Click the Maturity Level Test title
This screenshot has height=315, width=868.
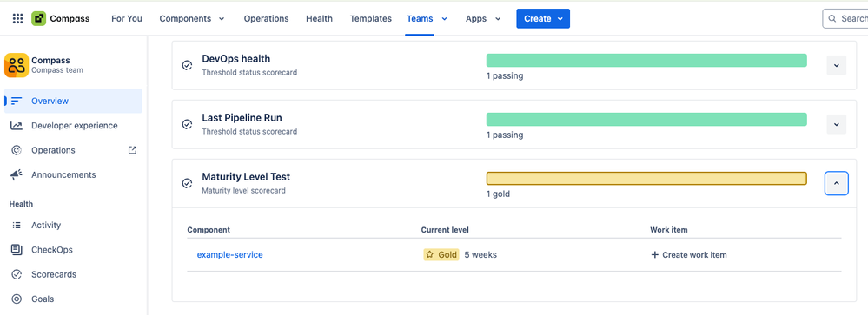click(x=246, y=177)
